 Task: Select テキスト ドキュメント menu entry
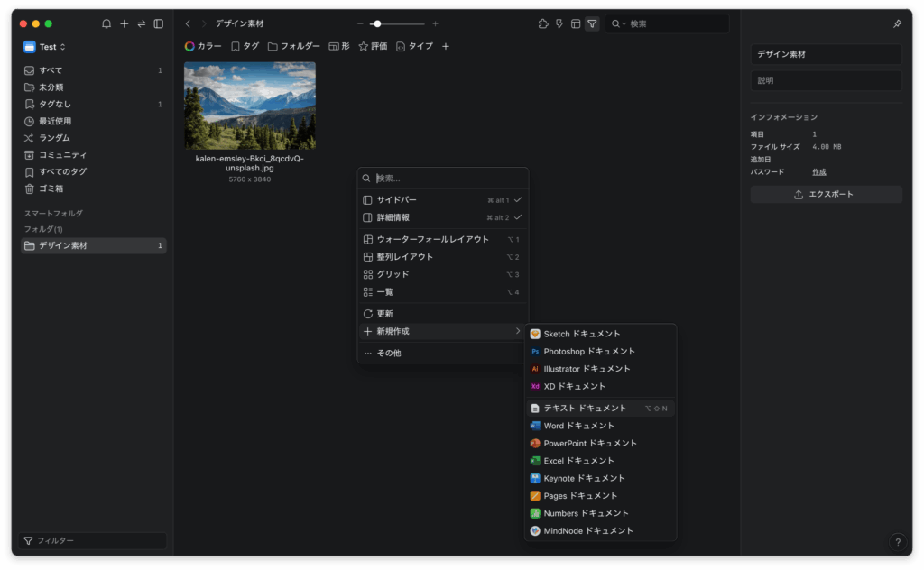[x=585, y=409]
